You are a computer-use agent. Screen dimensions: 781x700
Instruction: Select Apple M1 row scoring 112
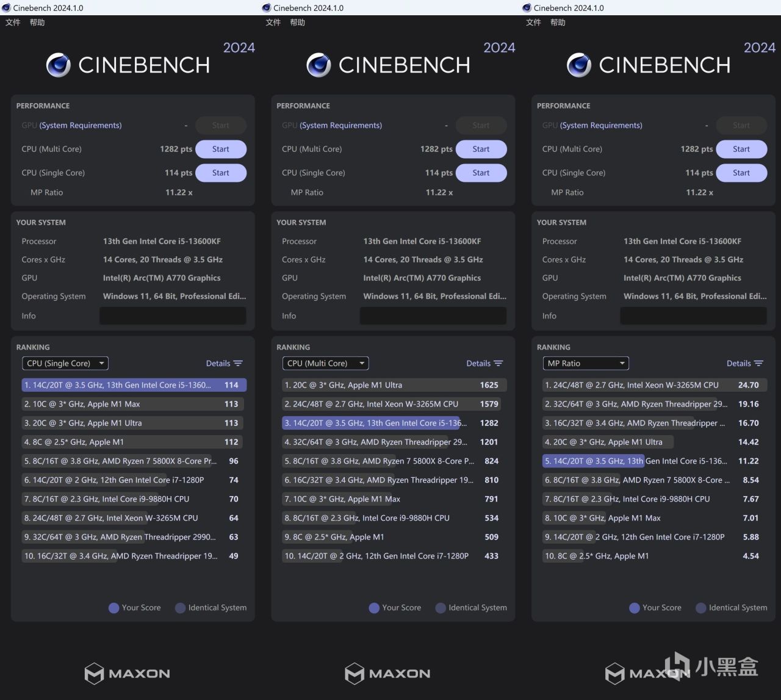click(x=134, y=442)
